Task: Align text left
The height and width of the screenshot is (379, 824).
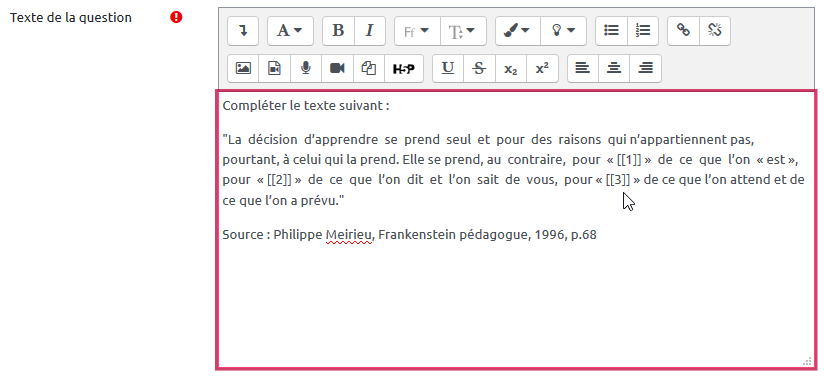Action: coord(583,68)
